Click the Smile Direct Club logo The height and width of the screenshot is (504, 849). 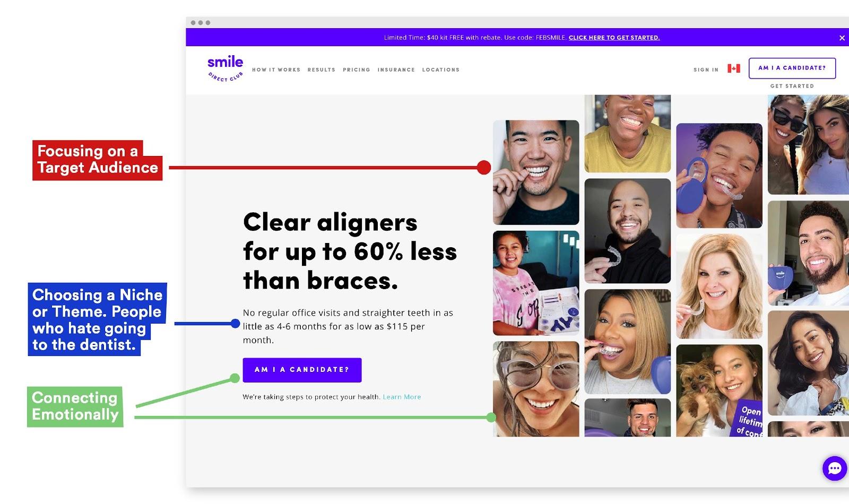226,69
